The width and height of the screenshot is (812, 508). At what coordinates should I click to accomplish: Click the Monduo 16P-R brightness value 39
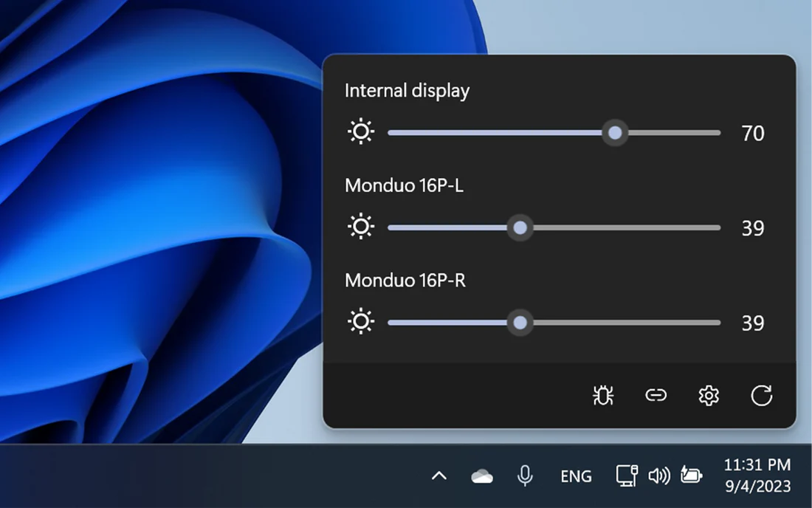coord(753,323)
